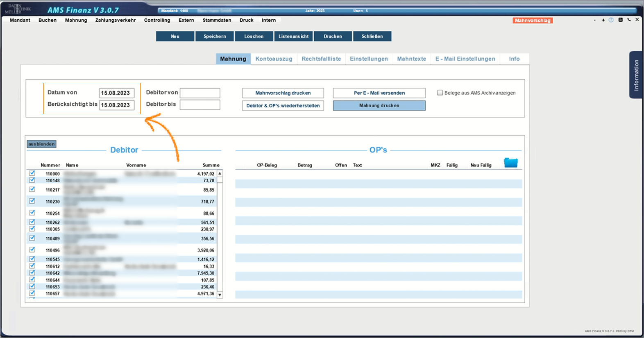Open the help question mark icon

tap(611, 20)
